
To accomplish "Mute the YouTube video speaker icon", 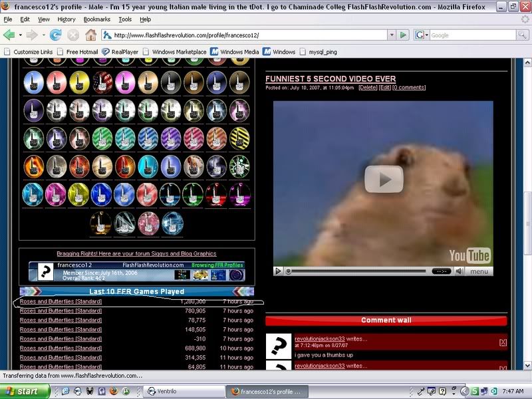I will click(458, 271).
